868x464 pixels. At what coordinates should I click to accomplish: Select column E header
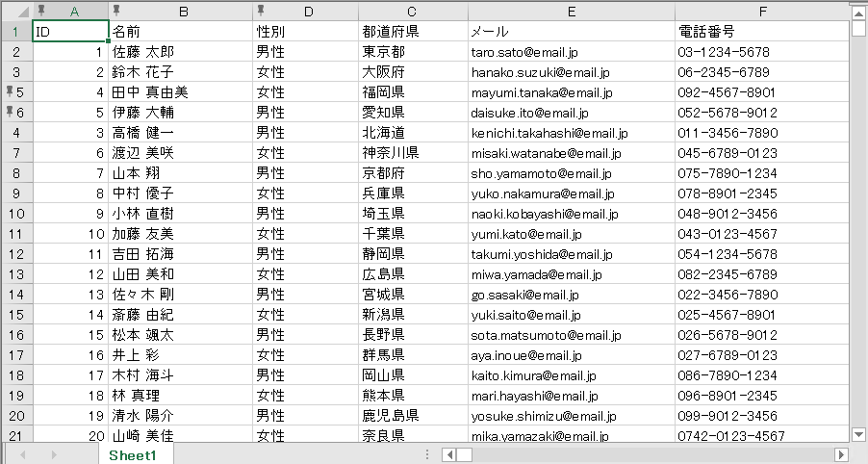[572, 12]
